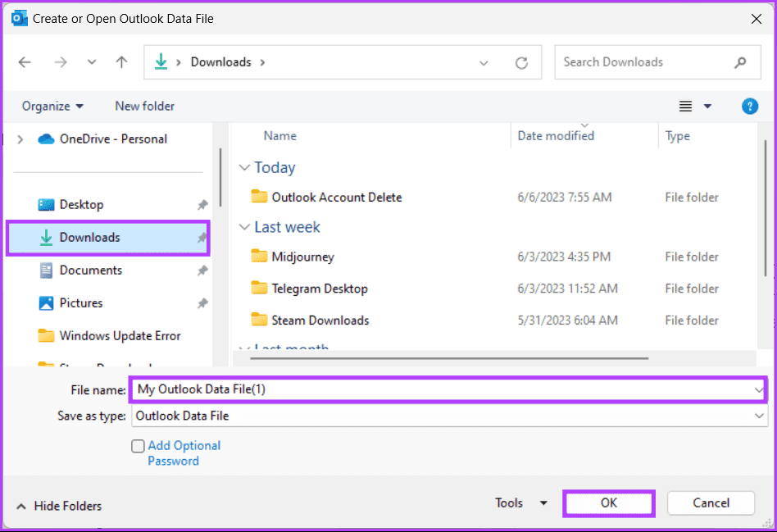Open address bar previous locations dropdown
Screen dimensions: 777x532
click(484, 63)
